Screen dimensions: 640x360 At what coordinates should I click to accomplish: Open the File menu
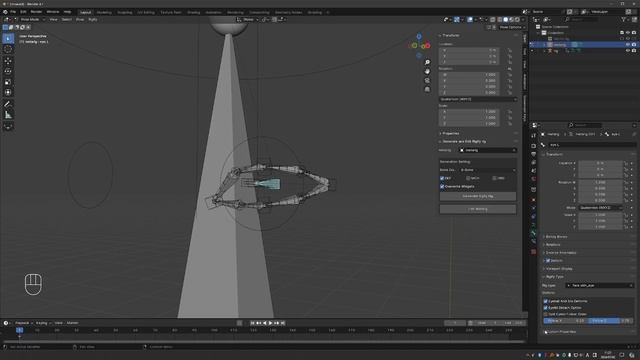[x=13, y=12]
